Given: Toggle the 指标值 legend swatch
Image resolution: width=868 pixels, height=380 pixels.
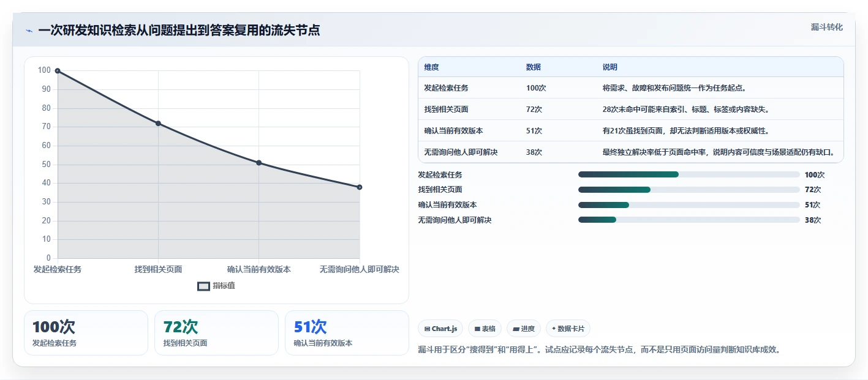Looking at the screenshot, I should [203, 286].
